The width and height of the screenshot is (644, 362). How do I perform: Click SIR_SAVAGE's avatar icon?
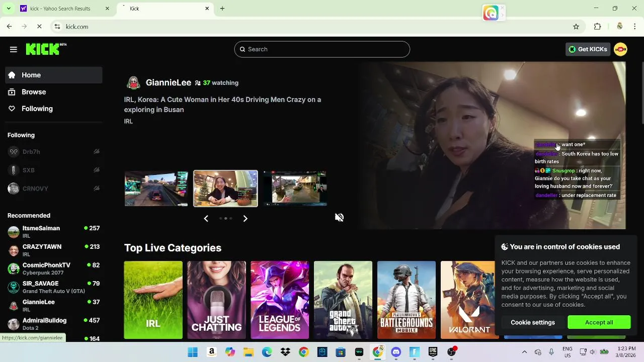[x=14, y=287]
